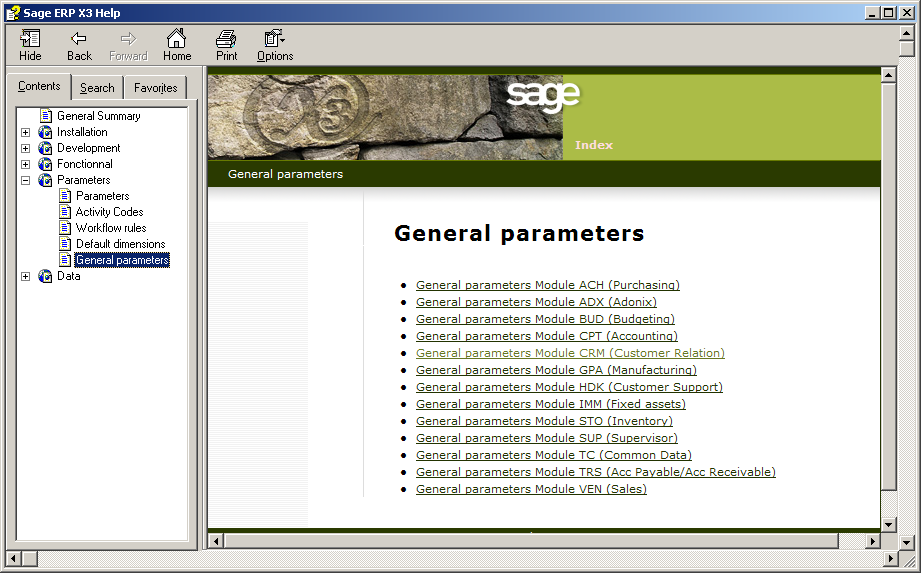Collapse the Parameters tree node
The height and width of the screenshot is (573, 921).
(26, 180)
